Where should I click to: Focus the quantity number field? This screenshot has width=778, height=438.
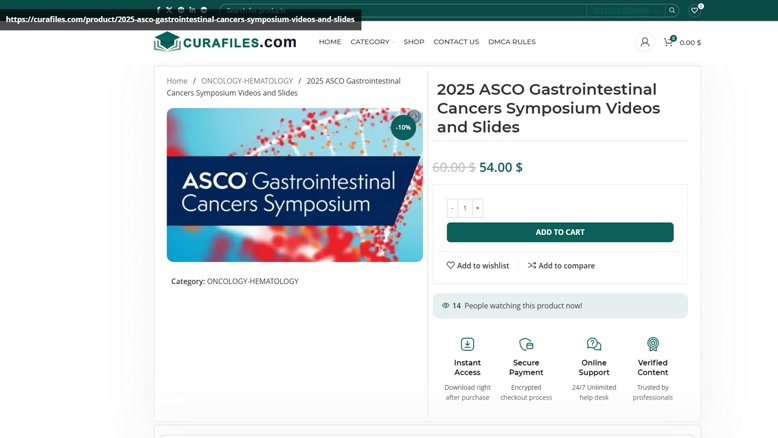pos(465,208)
